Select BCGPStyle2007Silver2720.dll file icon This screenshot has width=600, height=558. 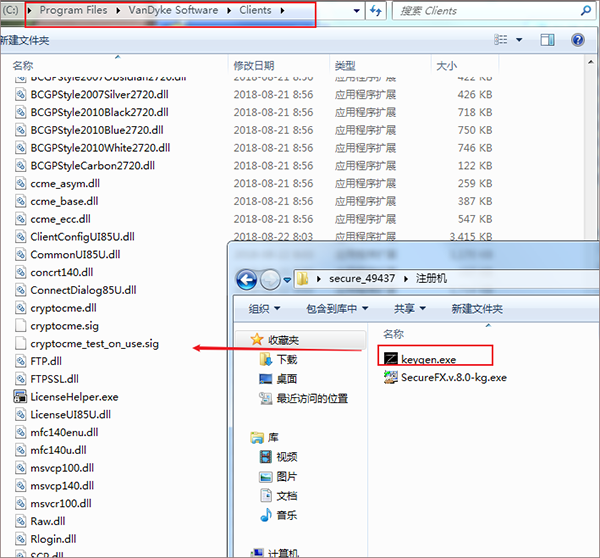[x=20, y=94]
